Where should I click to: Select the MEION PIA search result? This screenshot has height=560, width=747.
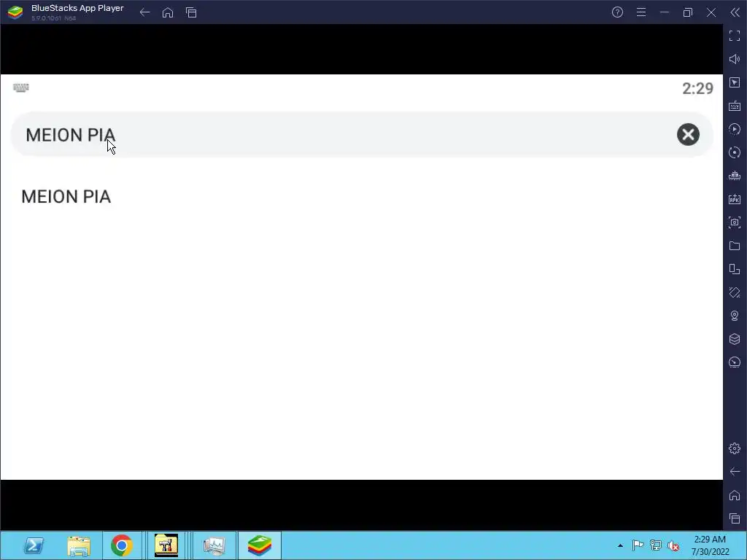click(66, 197)
